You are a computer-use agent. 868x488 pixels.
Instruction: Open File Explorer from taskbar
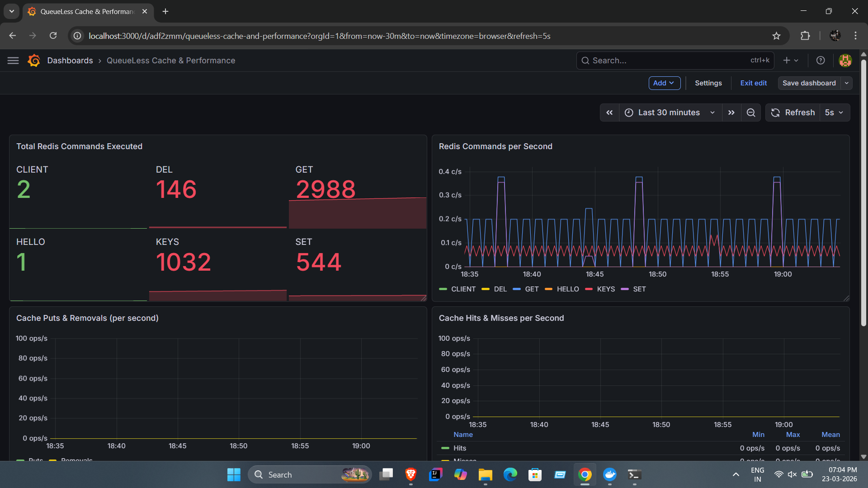click(485, 474)
